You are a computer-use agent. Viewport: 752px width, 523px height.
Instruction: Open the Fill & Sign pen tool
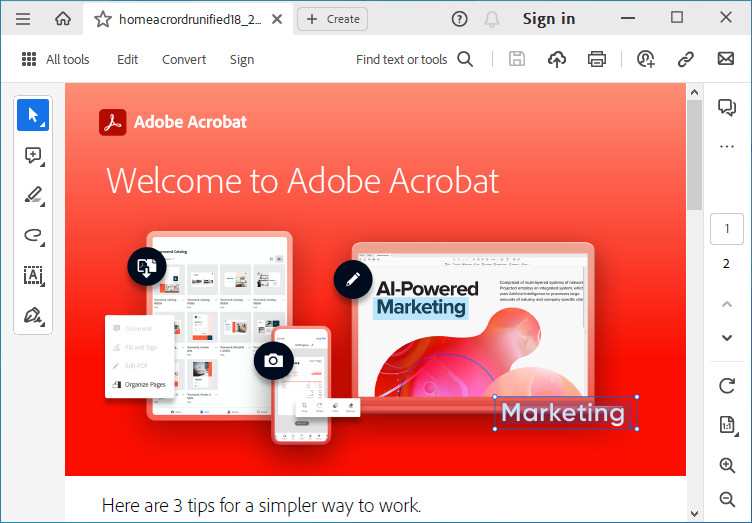(33, 316)
